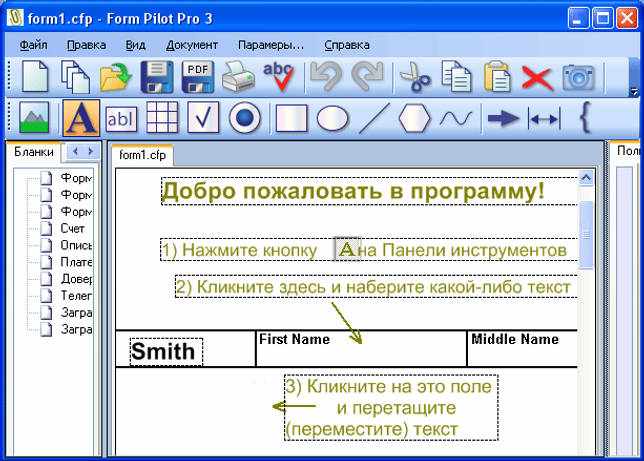Open the Правка menu
Viewport: 644px width, 461px height.
point(87,45)
